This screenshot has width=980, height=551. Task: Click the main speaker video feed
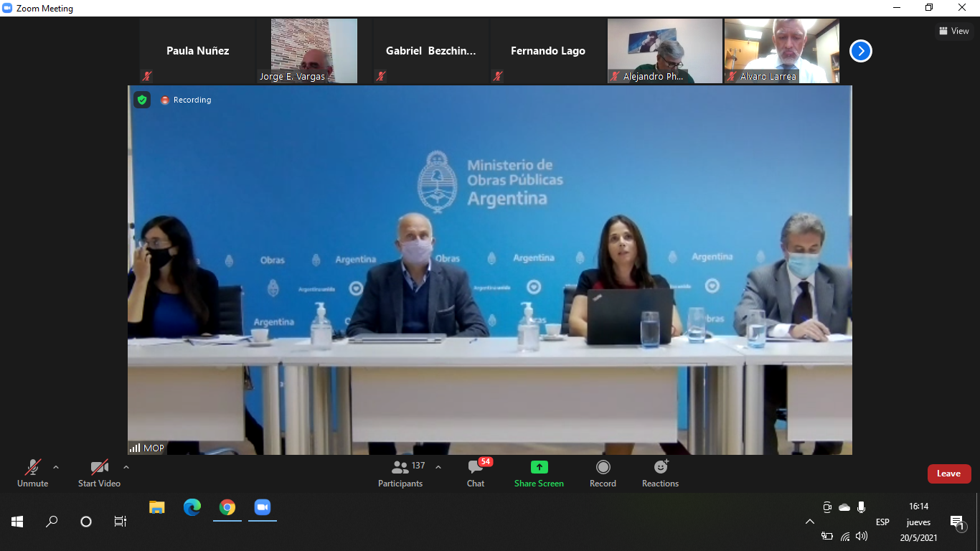(x=490, y=270)
